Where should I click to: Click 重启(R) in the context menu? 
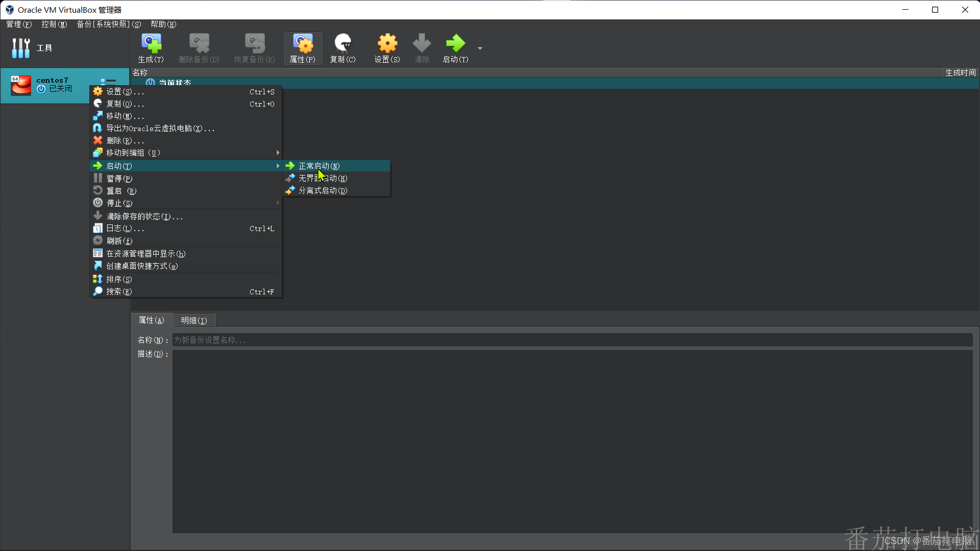(186, 191)
